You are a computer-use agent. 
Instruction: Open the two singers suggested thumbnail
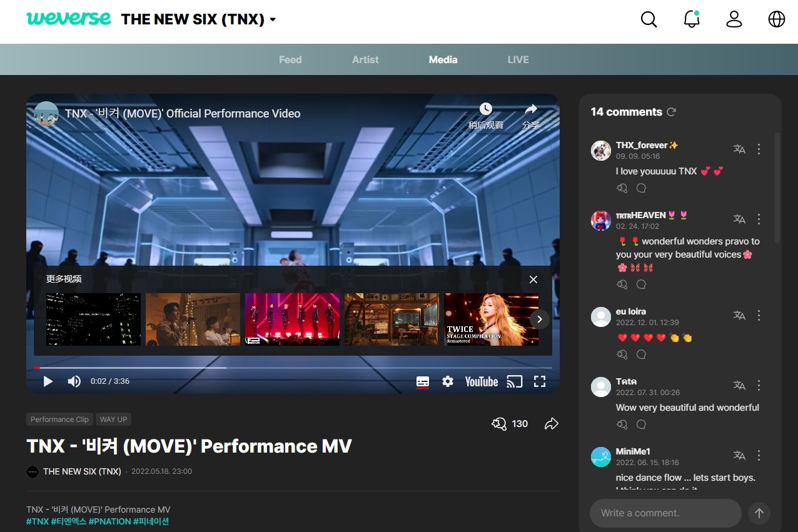coord(193,319)
